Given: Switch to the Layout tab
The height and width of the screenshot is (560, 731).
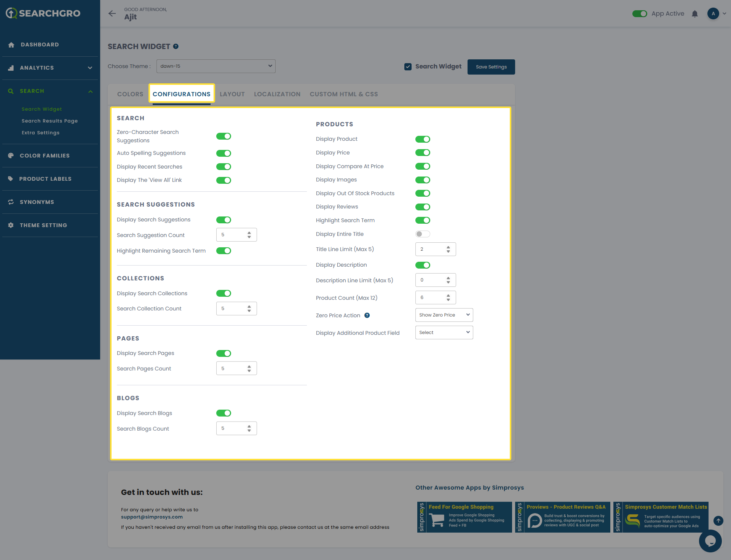Looking at the screenshot, I should click(232, 94).
